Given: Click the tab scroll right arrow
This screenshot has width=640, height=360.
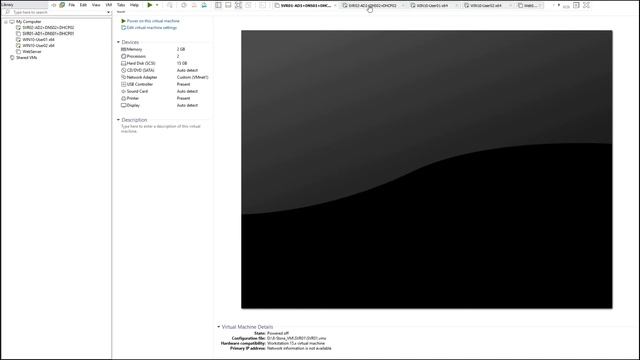Looking at the screenshot, I should pos(559,5).
